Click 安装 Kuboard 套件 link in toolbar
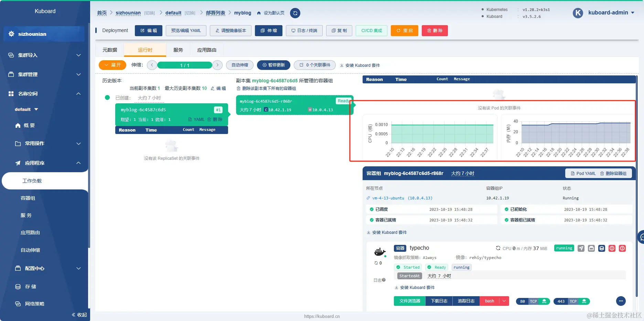 tap(360, 65)
